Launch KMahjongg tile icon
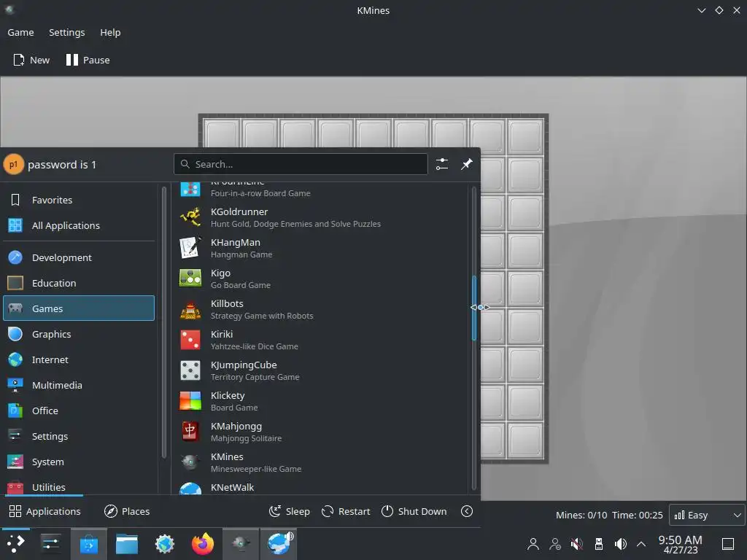 [190, 432]
